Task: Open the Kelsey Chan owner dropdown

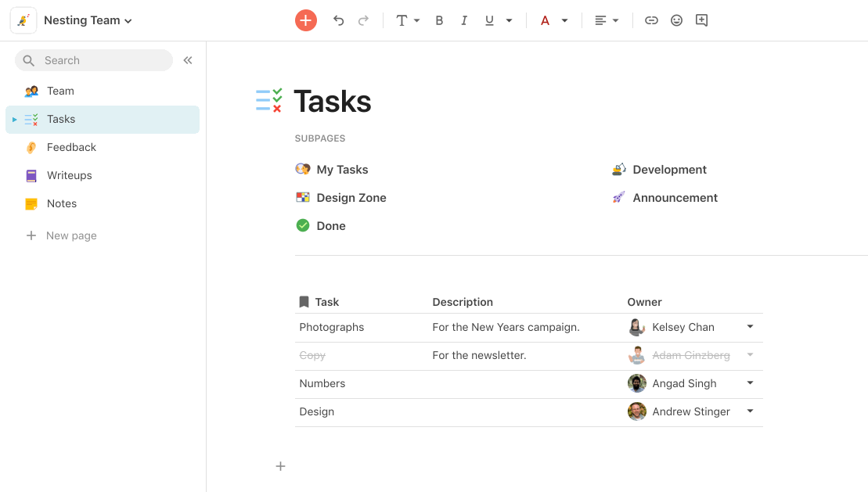Action: [x=750, y=326]
